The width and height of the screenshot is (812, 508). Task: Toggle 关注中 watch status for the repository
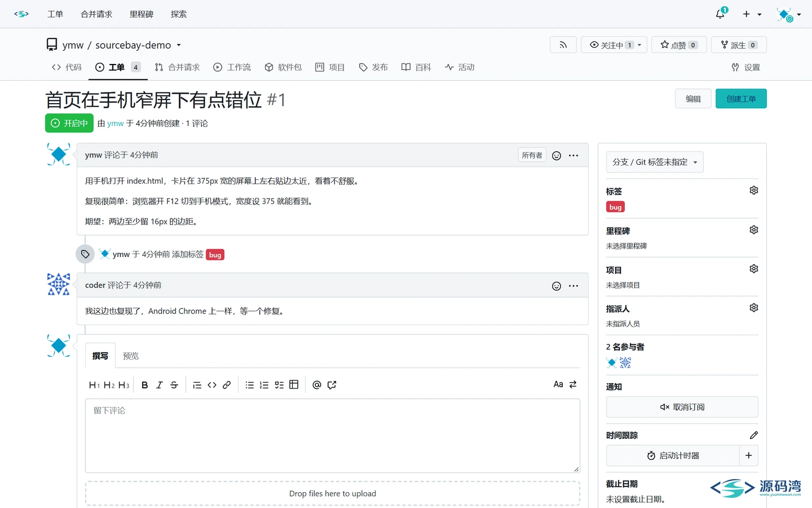[x=614, y=45]
